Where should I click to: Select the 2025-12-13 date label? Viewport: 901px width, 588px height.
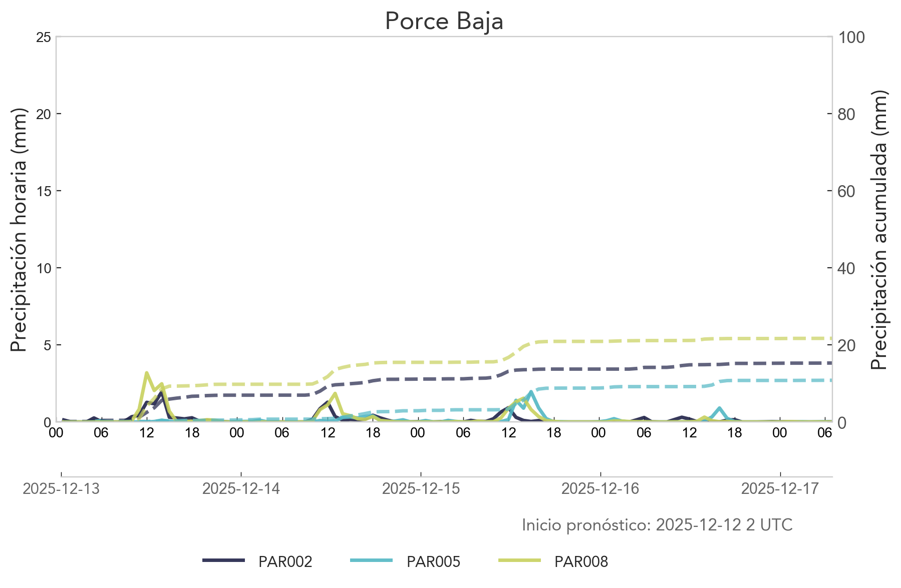coord(61,489)
